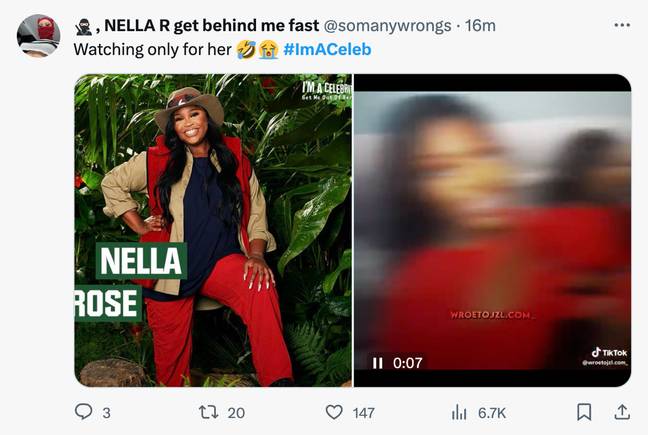Viewport: 648px width, 435px height.
Task: Retweet using the repost arrows icon
Action: [x=209, y=412]
